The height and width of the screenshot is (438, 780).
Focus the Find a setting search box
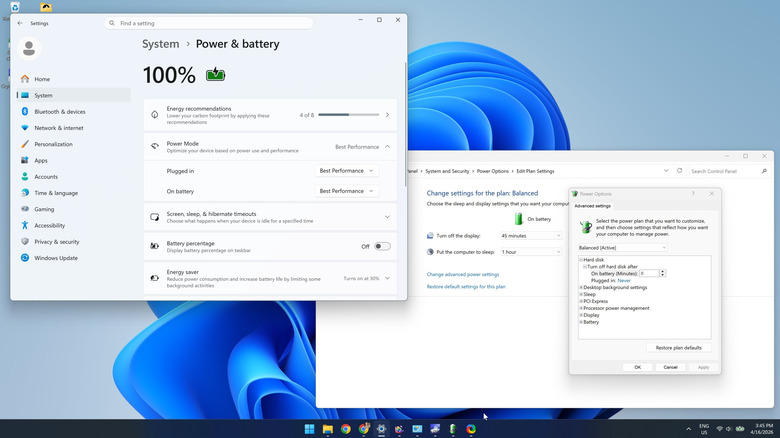[x=208, y=23]
